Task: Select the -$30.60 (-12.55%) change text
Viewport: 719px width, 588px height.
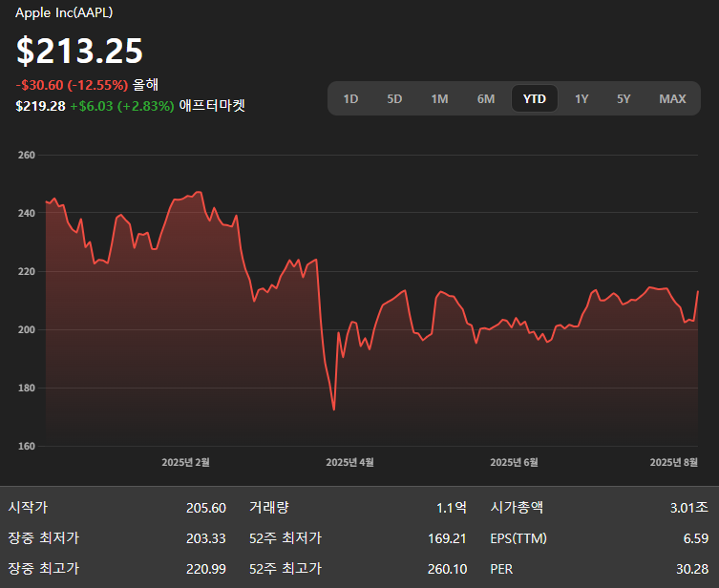Action: coord(72,85)
